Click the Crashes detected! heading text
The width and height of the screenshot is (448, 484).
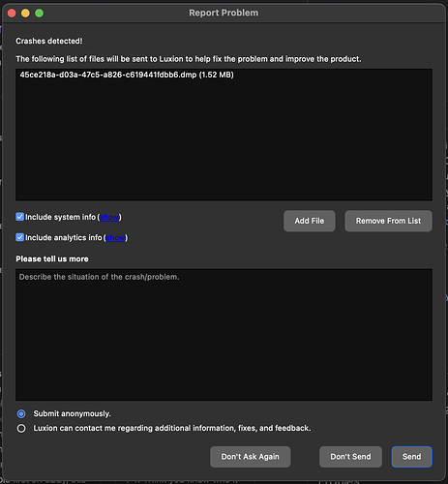pyautogui.click(x=49, y=42)
